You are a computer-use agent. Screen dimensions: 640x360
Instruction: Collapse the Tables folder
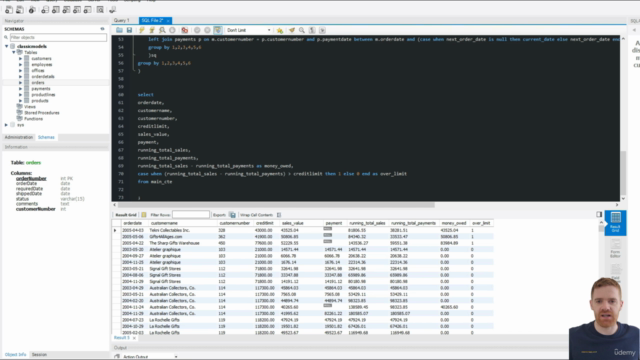click(x=13, y=53)
